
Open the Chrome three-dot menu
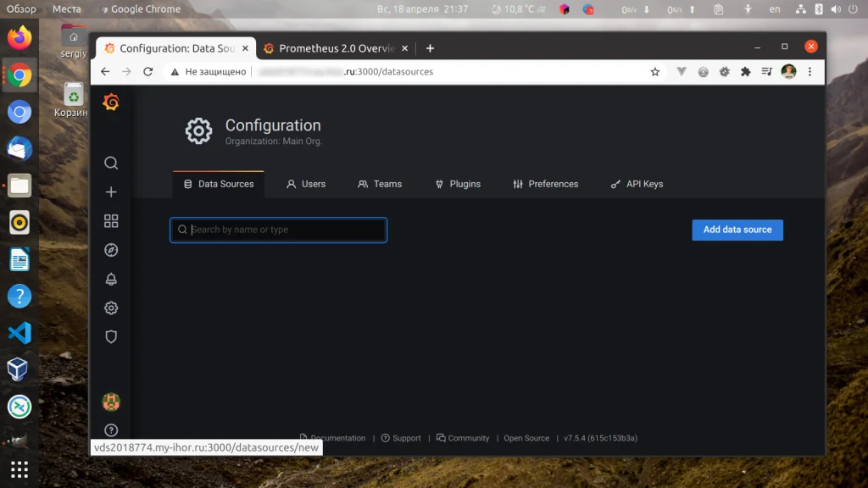click(x=810, y=71)
